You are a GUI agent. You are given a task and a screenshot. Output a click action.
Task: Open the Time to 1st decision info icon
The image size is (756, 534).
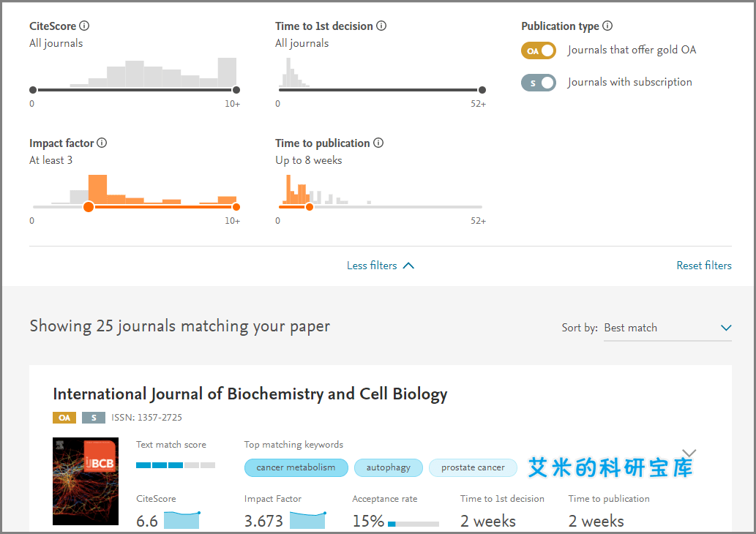381,26
